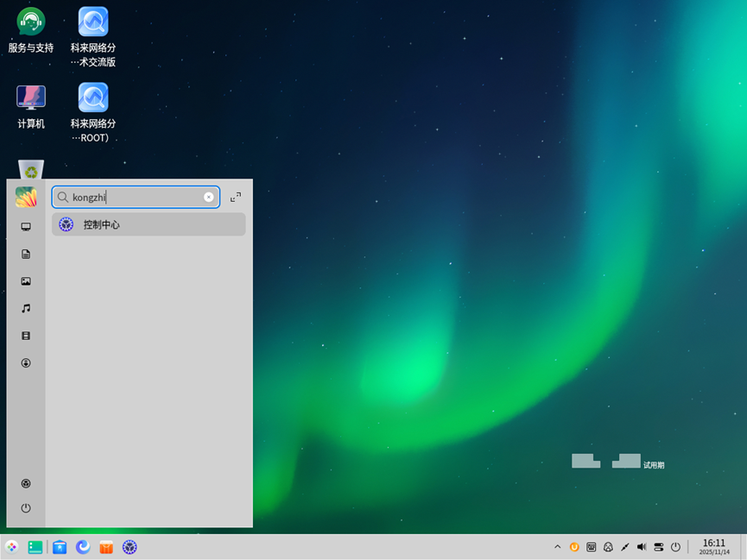Open Music folder from the launcher sidebar
The image size is (747, 560).
pos(26,308)
